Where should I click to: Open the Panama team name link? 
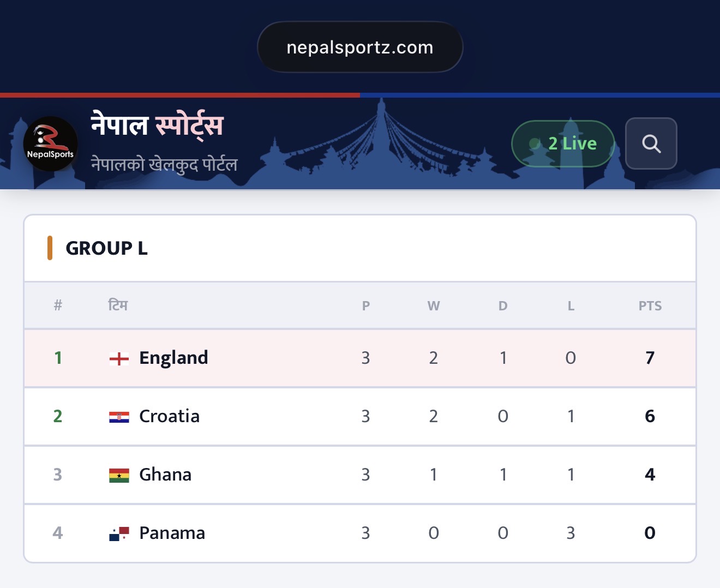pyautogui.click(x=172, y=533)
